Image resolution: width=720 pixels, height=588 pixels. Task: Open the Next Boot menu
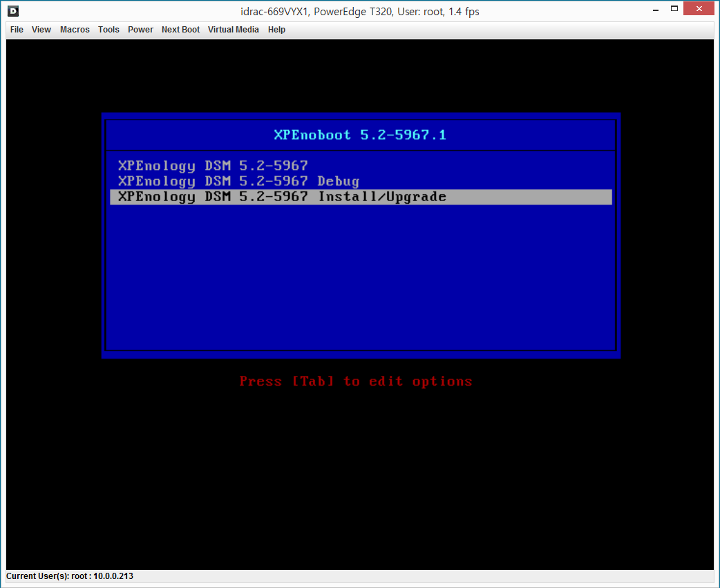[x=180, y=30]
